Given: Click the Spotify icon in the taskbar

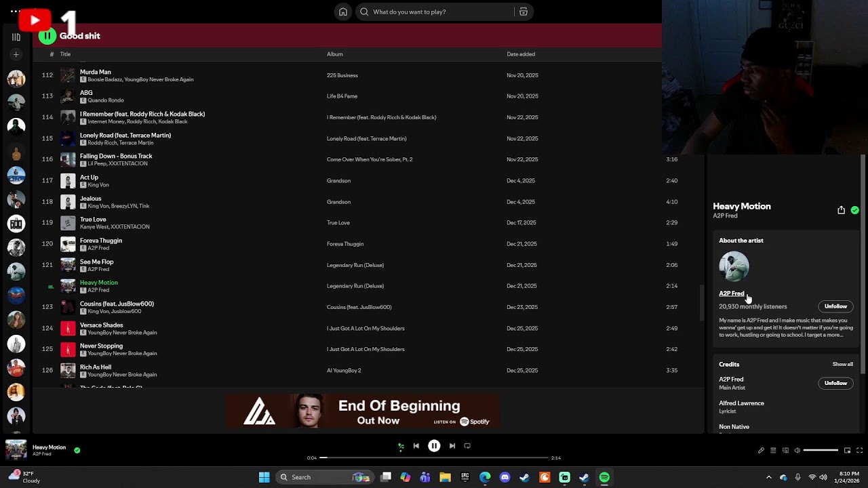Looking at the screenshot, I should click(x=604, y=477).
